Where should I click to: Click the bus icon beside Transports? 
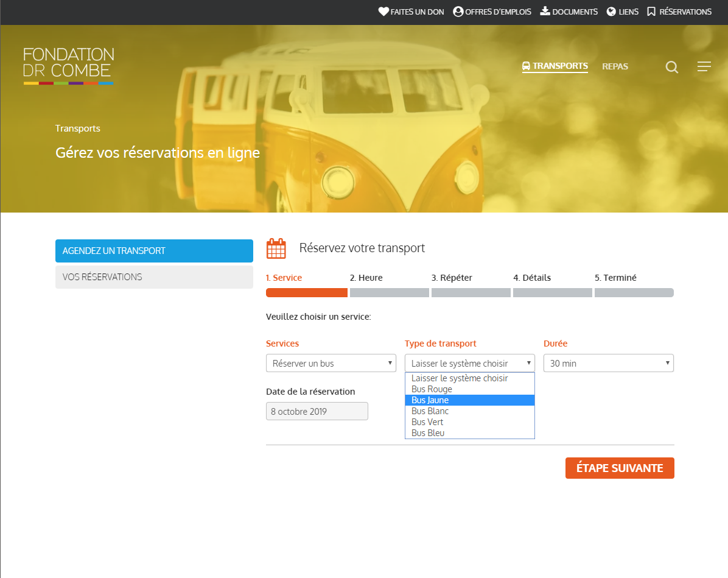(x=526, y=66)
